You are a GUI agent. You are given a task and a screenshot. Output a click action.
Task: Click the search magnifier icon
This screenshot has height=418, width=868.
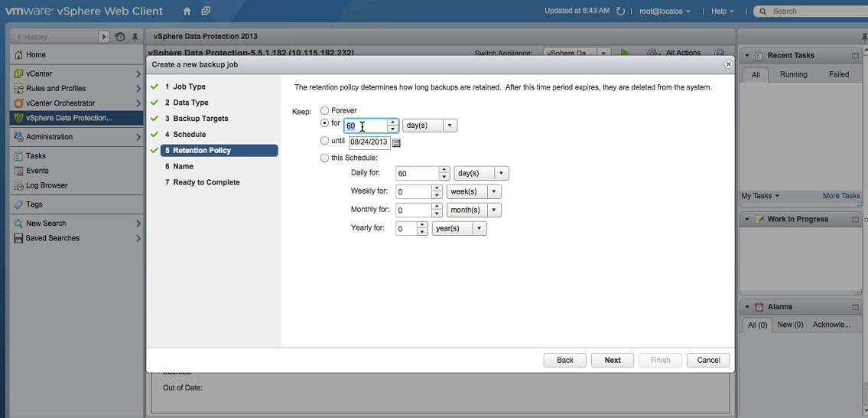763,11
